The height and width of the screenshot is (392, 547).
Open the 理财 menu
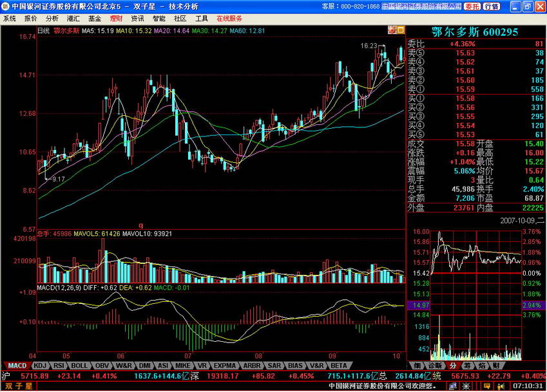(x=116, y=19)
